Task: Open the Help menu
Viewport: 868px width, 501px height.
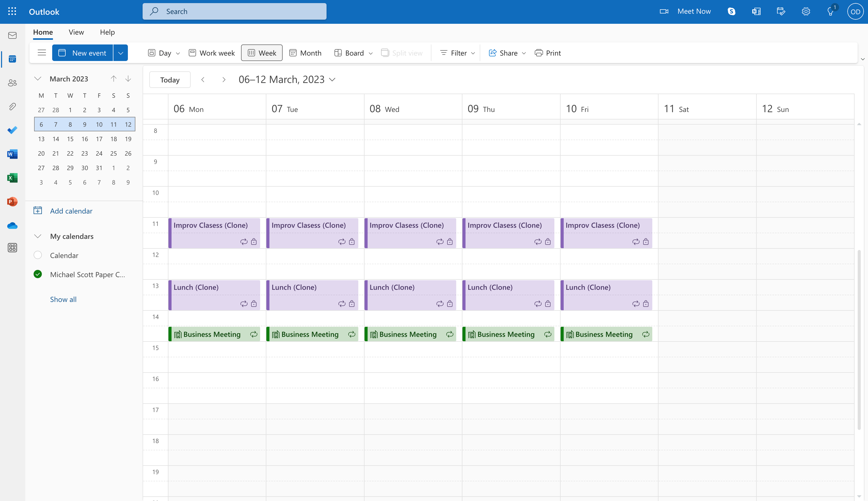Action: (x=107, y=32)
